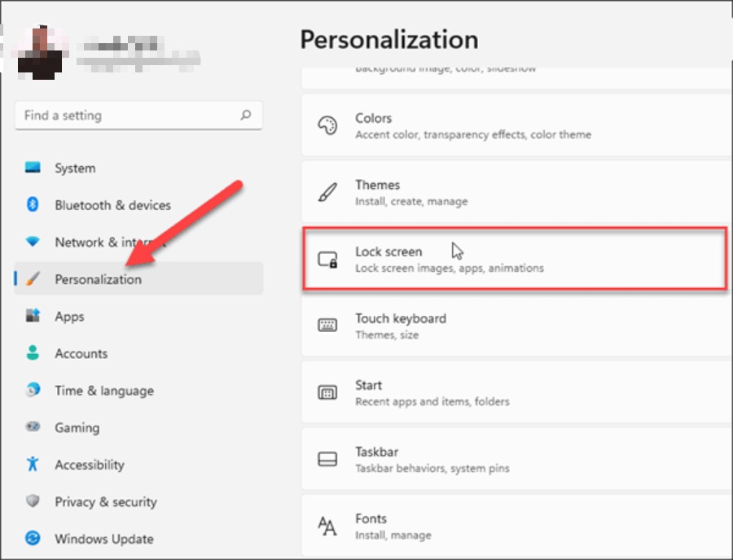The height and width of the screenshot is (560, 733).
Task: Click the Gaming controller icon
Action: [x=33, y=427]
